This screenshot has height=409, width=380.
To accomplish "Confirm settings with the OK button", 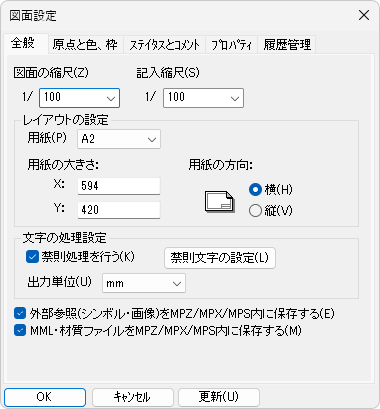I will tap(45, 397).
